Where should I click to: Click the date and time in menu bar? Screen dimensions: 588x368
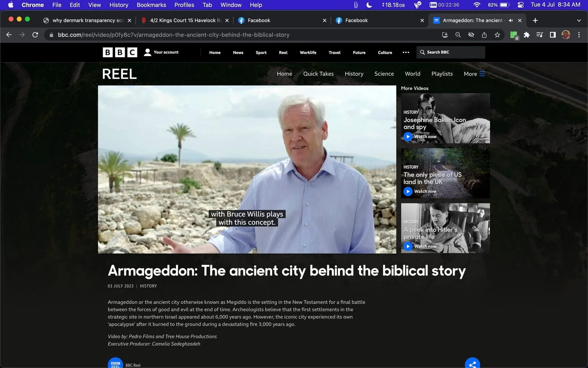(555, 5)
